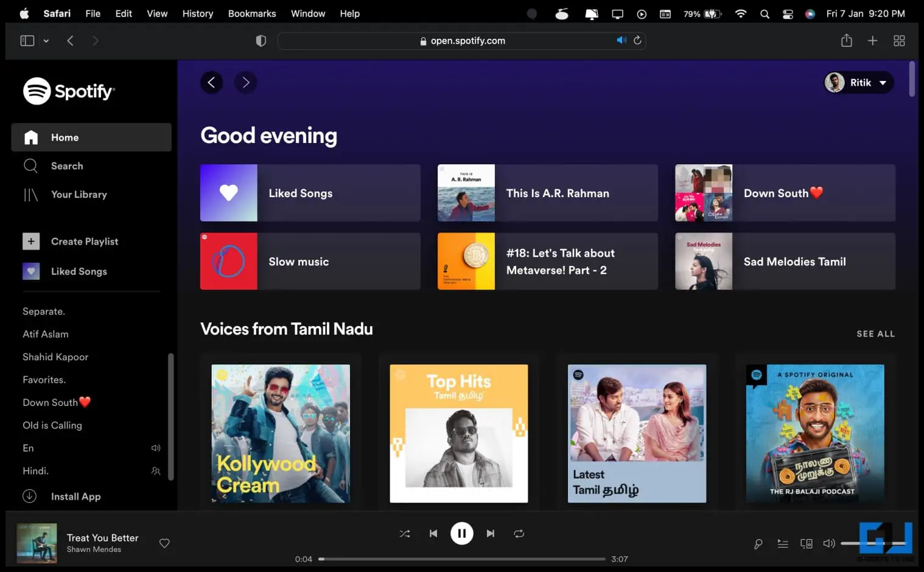The image size is (924, 572).
Task: Open the This Is A.R. Rahman card
Action: 548,193
